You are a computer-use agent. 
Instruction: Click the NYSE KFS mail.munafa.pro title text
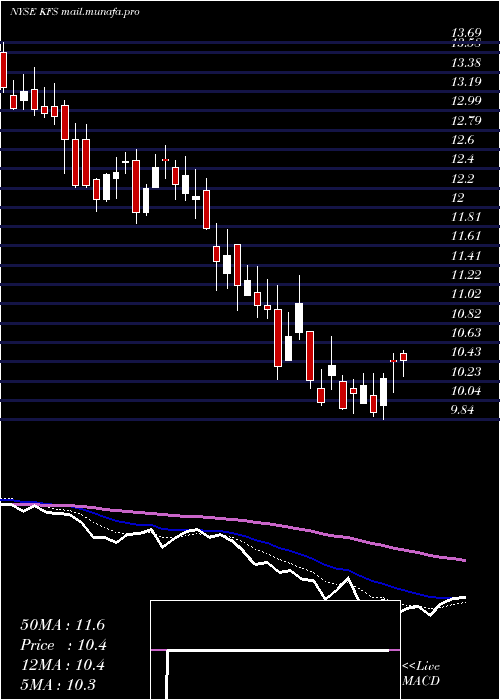pos(75,12)
